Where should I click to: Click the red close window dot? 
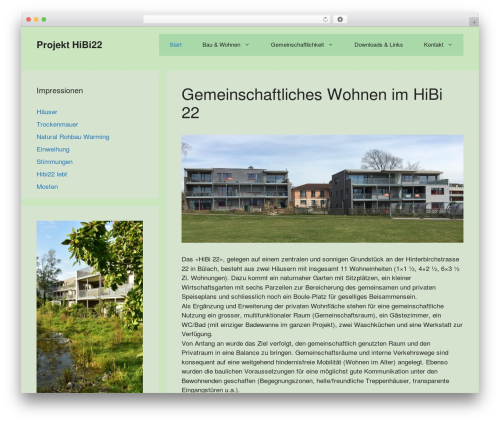tap(29, 19)
